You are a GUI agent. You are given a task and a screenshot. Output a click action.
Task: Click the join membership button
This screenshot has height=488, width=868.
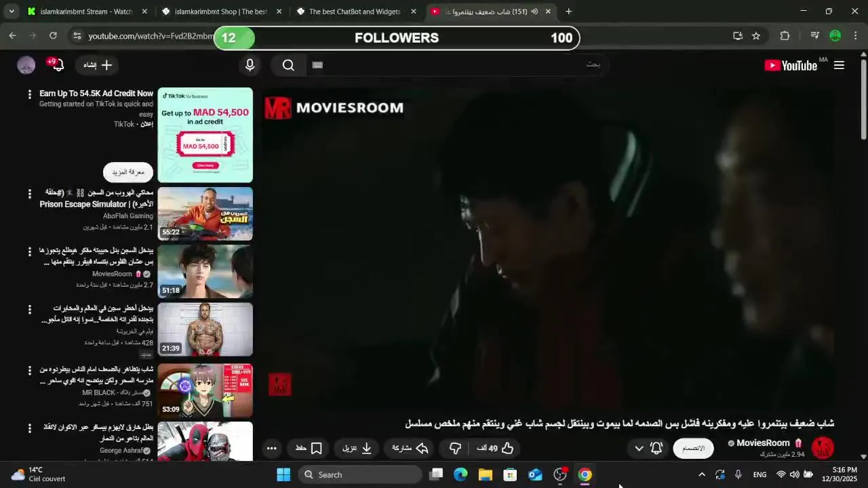pos(693,448)
